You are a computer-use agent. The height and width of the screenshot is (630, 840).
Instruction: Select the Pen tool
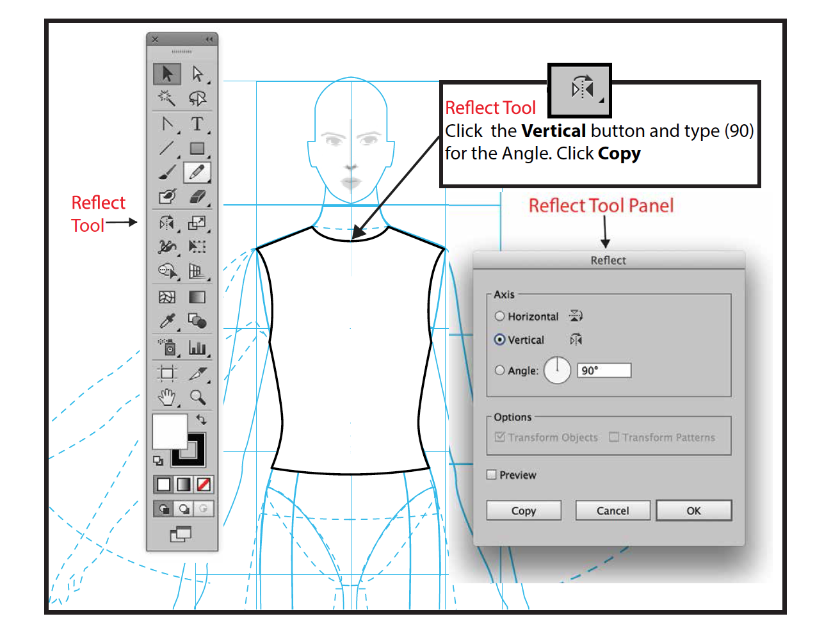pos(167,124)
